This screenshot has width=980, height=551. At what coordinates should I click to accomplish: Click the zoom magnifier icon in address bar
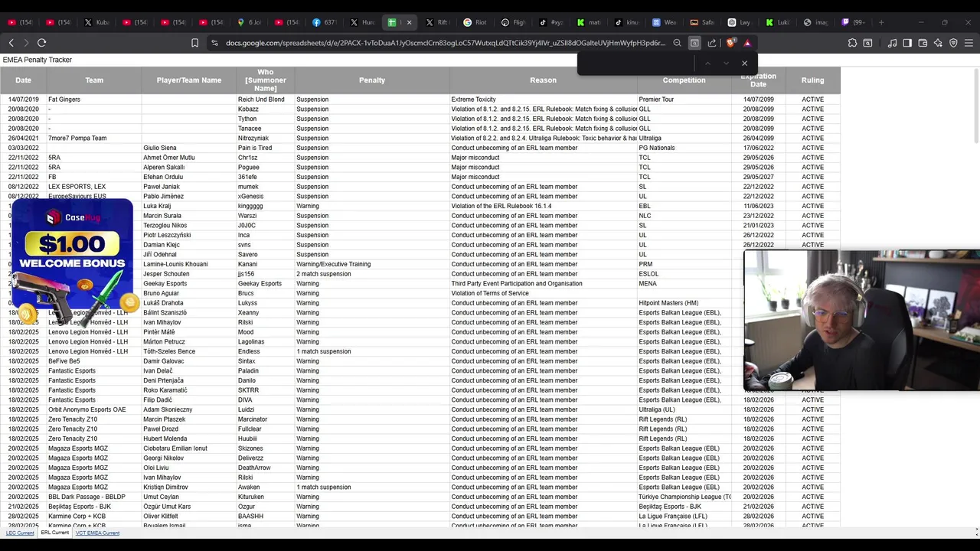tap(677, 43)
